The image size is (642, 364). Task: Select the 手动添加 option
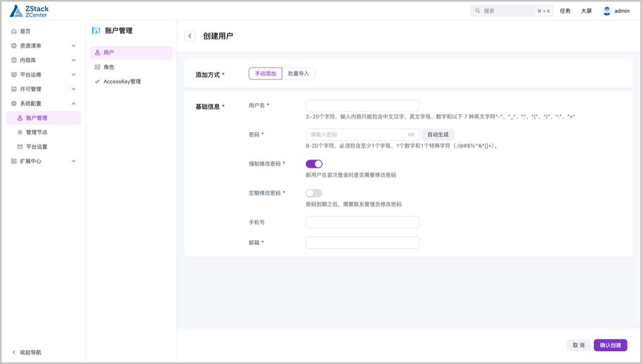point(265,74)
